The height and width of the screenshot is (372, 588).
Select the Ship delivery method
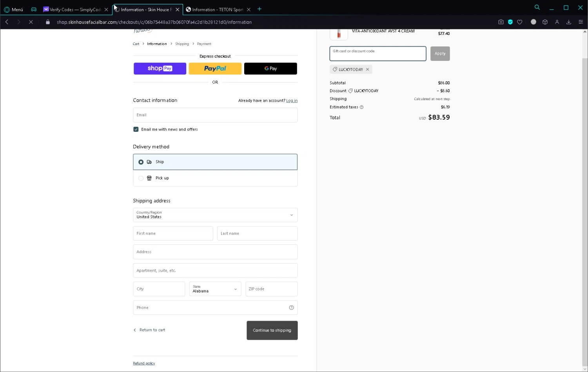(215, 162)
